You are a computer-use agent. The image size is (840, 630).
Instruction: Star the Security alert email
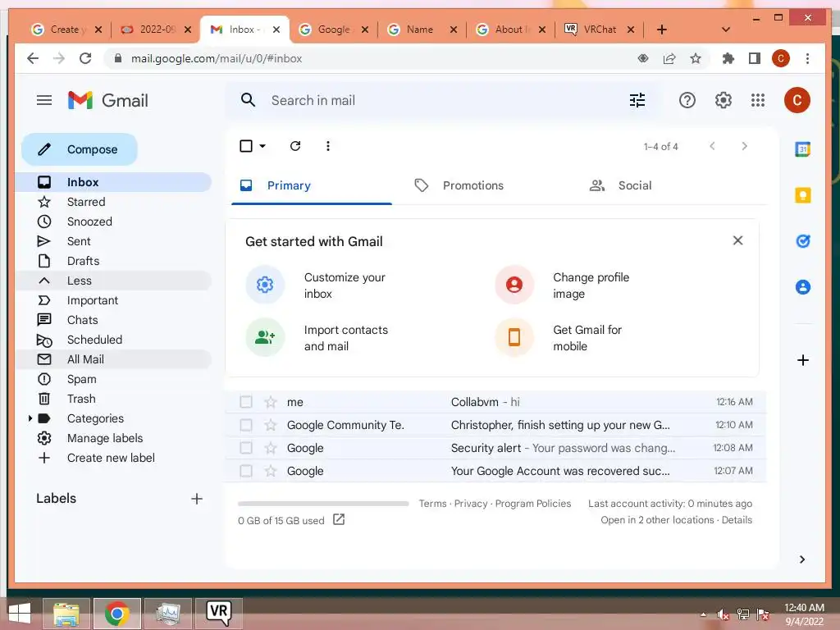coord(271,448)
